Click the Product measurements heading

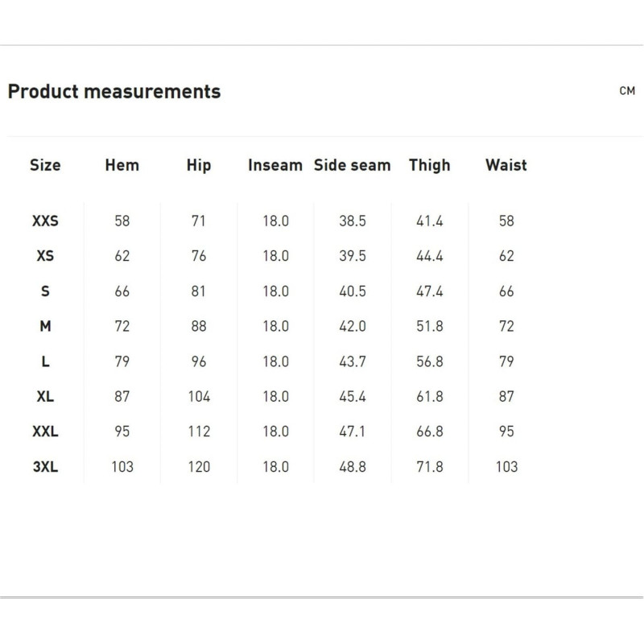114,91
